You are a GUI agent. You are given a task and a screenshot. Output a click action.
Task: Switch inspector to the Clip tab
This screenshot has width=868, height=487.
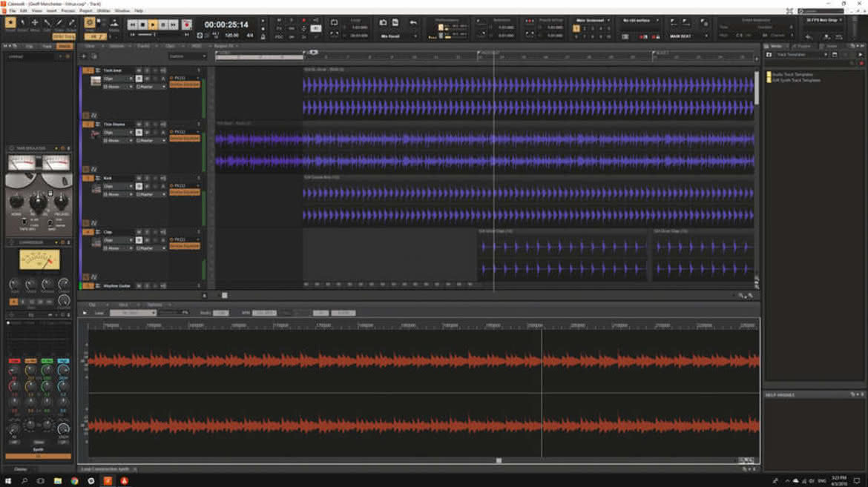click(x=30, y=47)
